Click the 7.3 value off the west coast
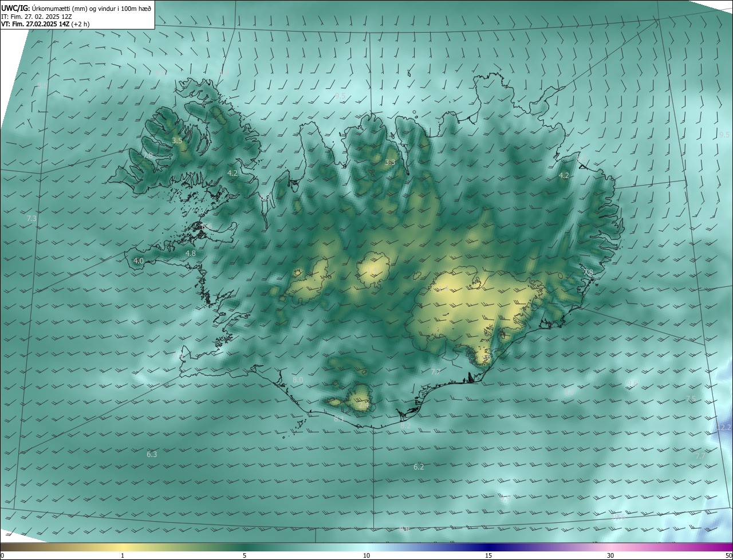Screen dimensions: 733x560 click(x=31, y=219)
